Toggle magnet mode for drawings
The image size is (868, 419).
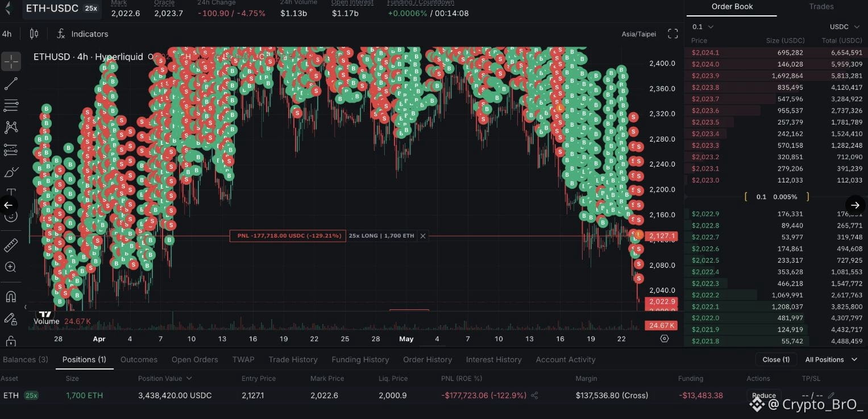11,296
